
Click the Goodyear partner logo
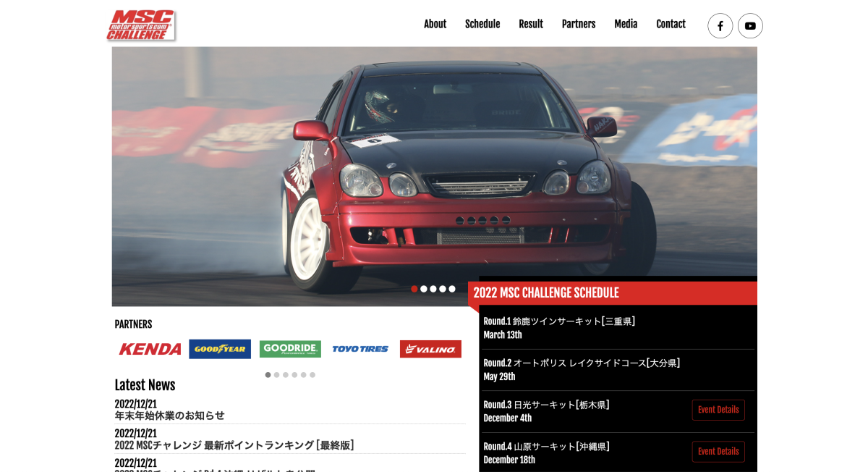coord(220,349)
